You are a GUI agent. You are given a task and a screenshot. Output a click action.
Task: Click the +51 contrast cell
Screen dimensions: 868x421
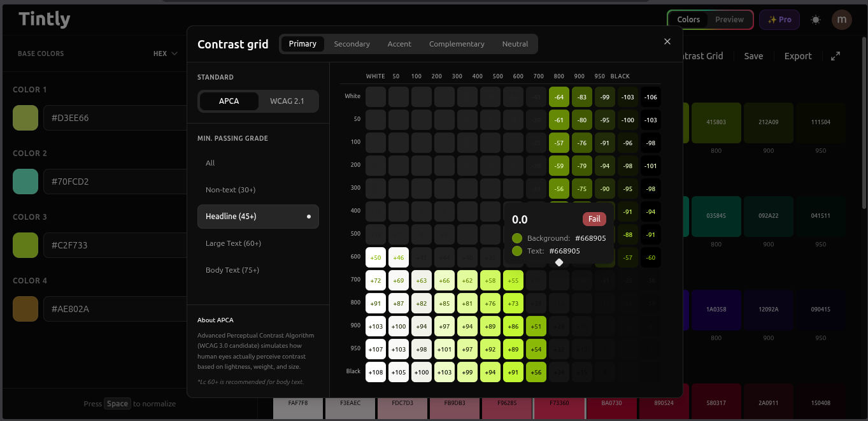tap(536, 326)
